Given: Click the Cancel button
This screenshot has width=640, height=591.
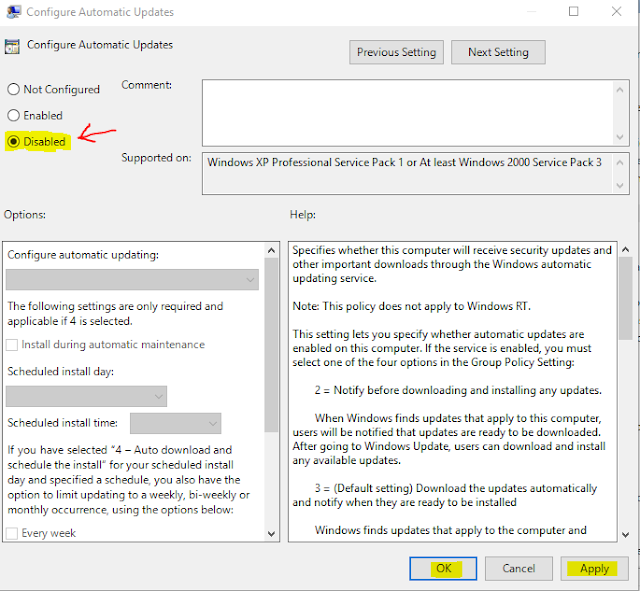Looking at the screenshot, I should [518, 568].
